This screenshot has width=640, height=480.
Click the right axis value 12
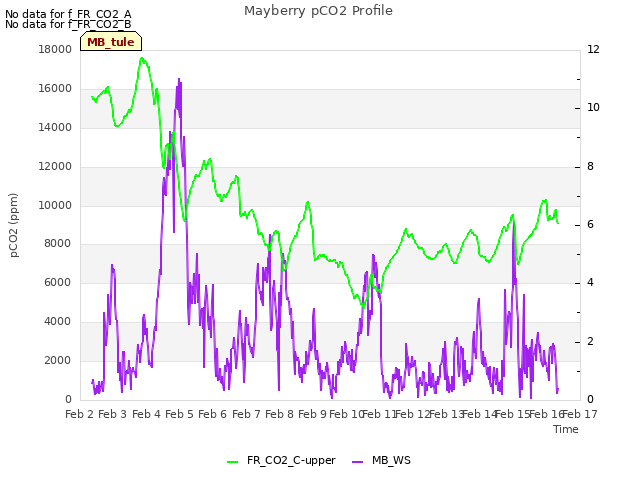pos(593,50)
